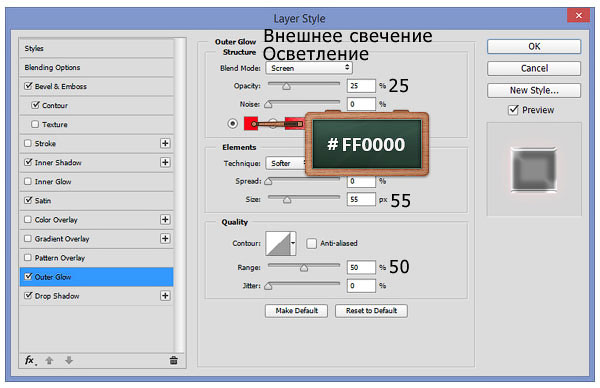The width and height of the screenshot is (600, 388).
Task: Click the Noise slider handle
Action: tap(268, 104)
